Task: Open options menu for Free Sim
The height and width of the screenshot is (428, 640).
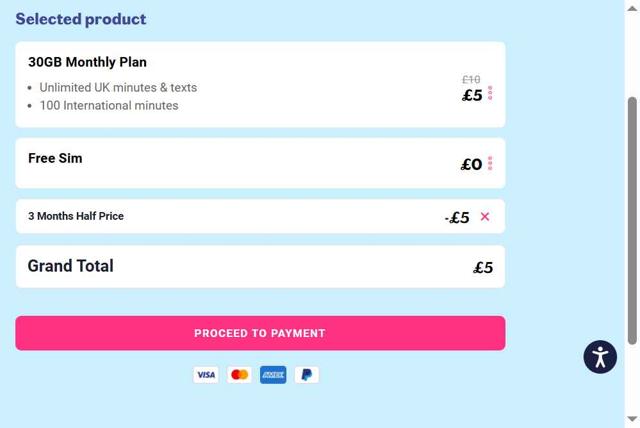Action: pyautogui.click(x=490, y=164)
